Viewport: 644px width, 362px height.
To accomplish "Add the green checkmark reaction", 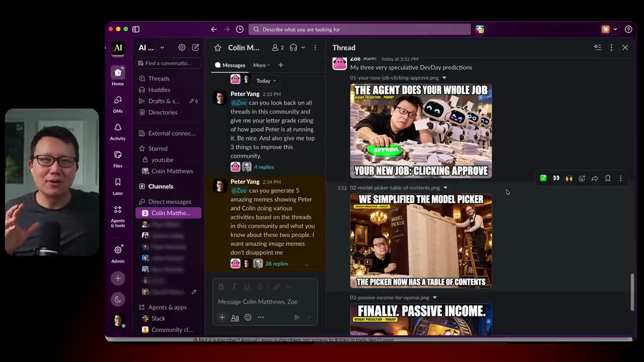I will click(543, 178).
